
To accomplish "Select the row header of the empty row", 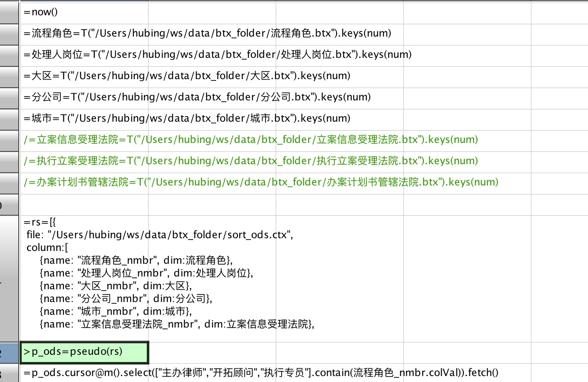I will click(9, 205).
